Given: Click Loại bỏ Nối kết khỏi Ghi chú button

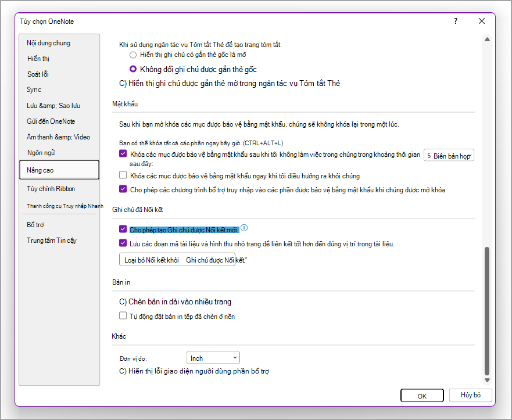Looking at the screenshot, I should pyautogui.click(x=177, y=260).
